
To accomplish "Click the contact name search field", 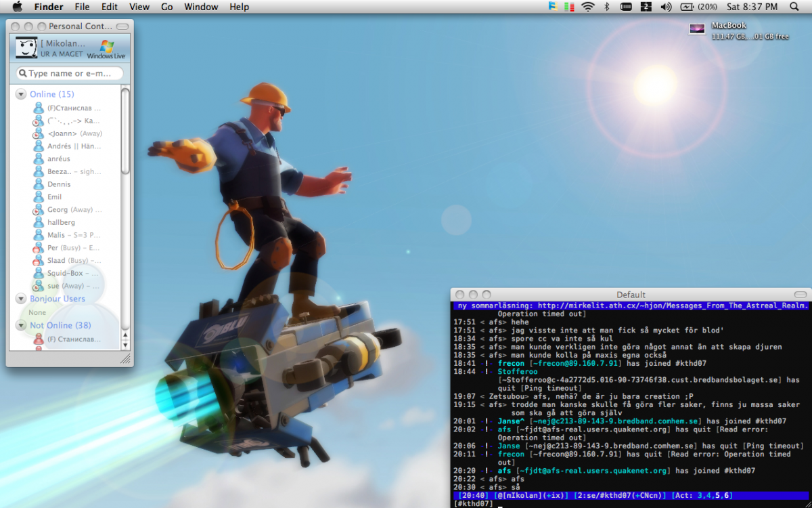I will (x=70, y=73).
